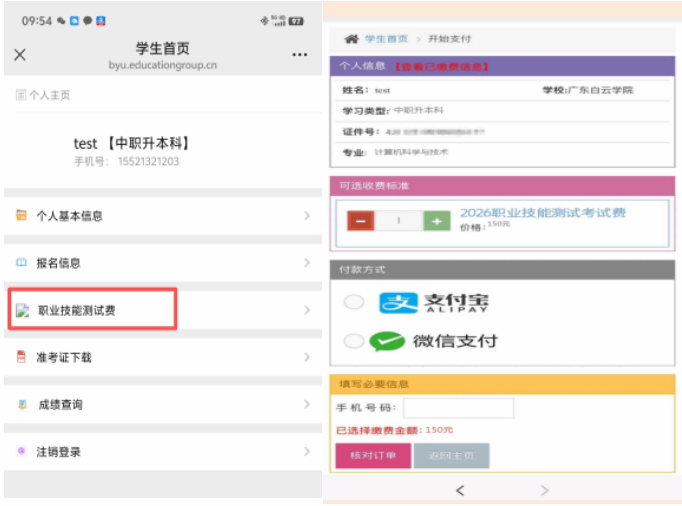Image resolution: width=682 pixels, height=506 pixels.
Task: Click the 注销登录 icon
Action: click(21, 452)
